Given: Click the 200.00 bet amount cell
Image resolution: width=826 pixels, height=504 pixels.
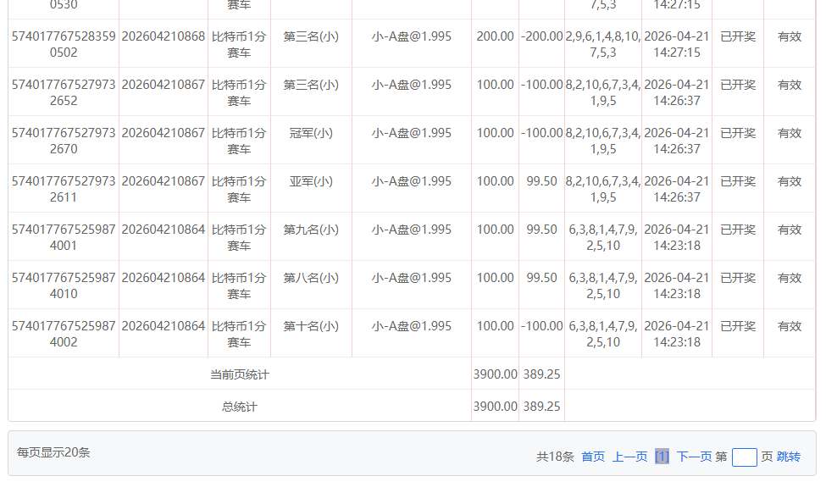Looking at the screenshot, I should (495, 36).
